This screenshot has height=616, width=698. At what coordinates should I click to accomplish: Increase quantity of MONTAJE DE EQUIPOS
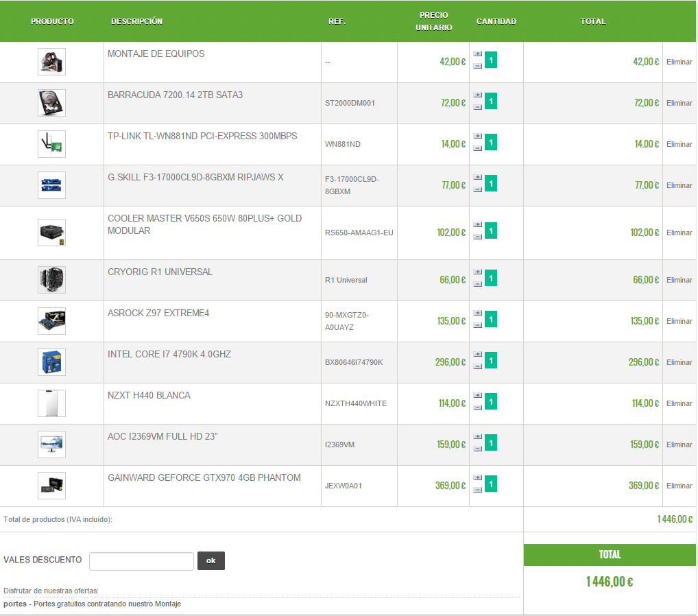click(x=477, y=54)
